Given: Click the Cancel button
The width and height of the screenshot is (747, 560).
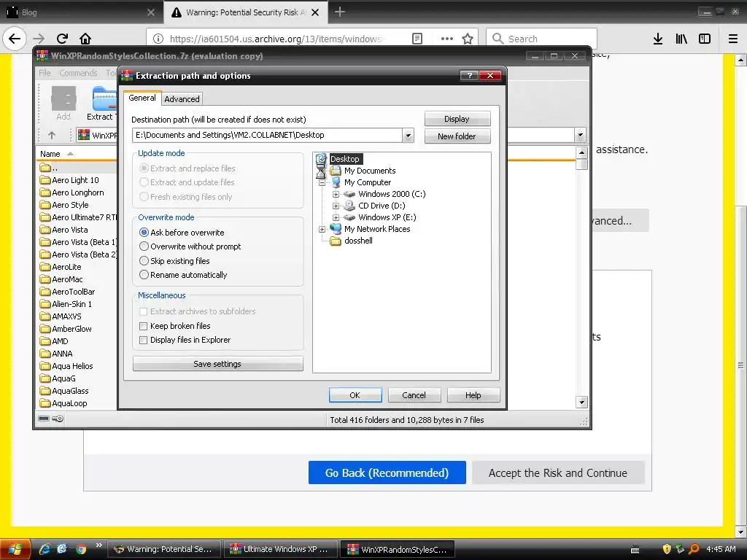Looking at the screenshot, I should [x=414, y=395].
